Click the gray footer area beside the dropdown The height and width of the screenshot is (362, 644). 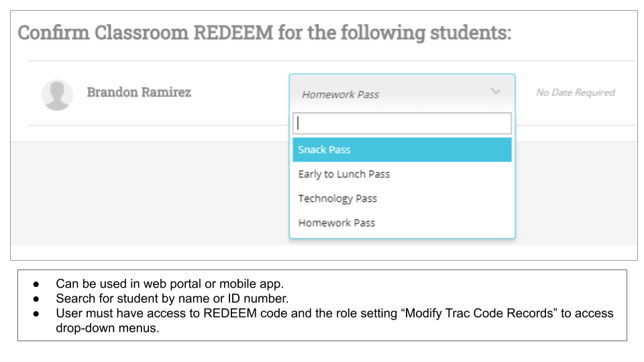(x=575, y=193)
